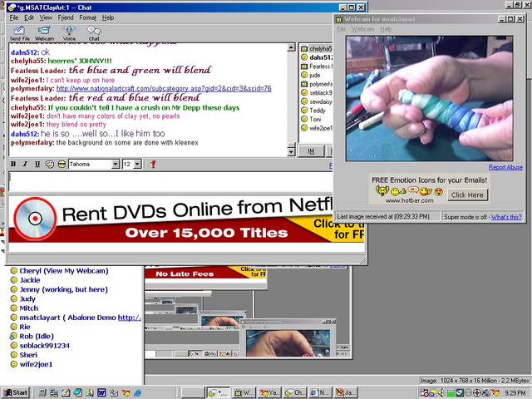Select Jenny (working, but here) in buddy list

coord(59,289)
